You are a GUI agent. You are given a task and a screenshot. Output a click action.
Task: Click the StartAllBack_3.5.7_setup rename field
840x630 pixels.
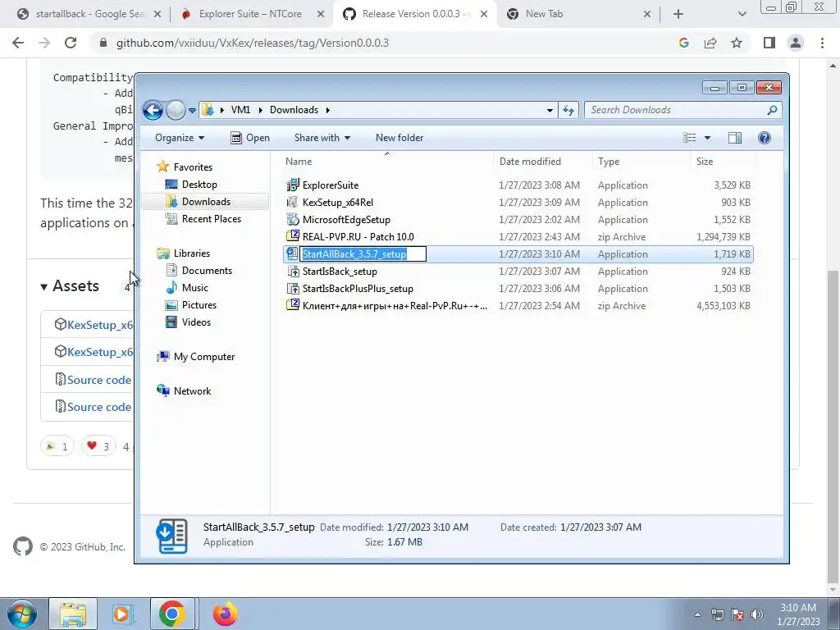click(363, 254)
